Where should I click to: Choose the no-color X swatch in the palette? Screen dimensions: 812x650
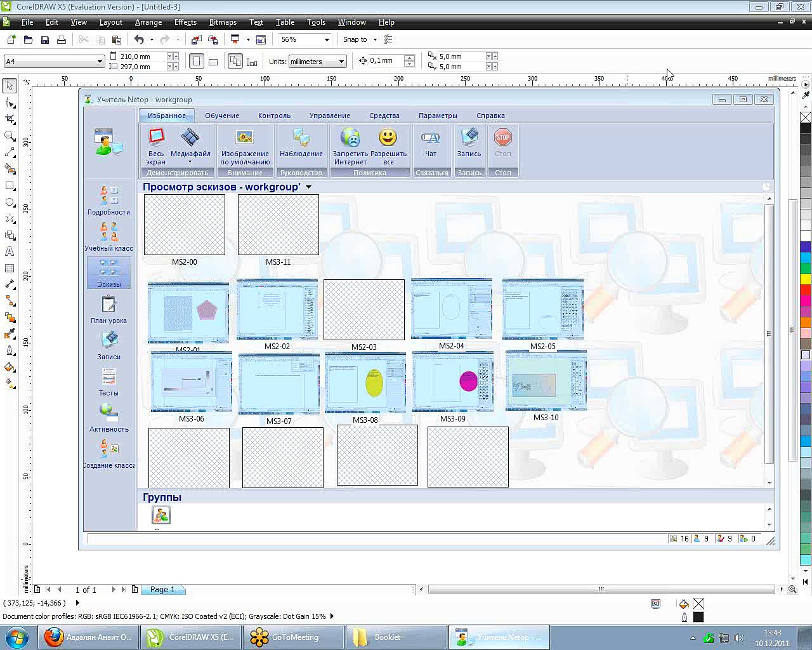(806, 117)
